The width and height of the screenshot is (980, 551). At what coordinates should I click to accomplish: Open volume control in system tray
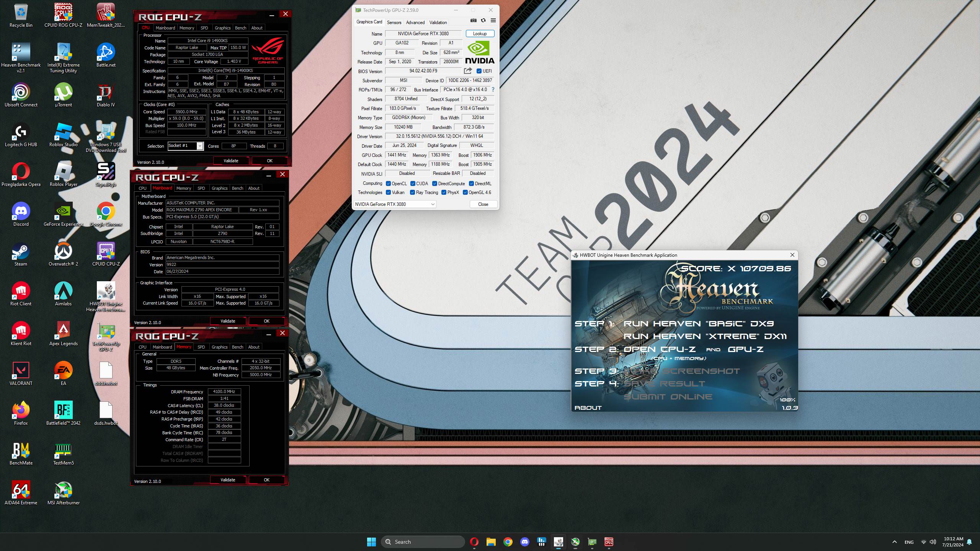(x=933, y=542)
